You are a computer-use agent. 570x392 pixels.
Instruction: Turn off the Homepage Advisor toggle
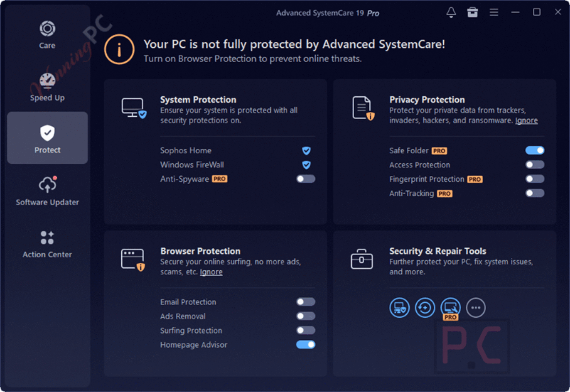[306, 345]
